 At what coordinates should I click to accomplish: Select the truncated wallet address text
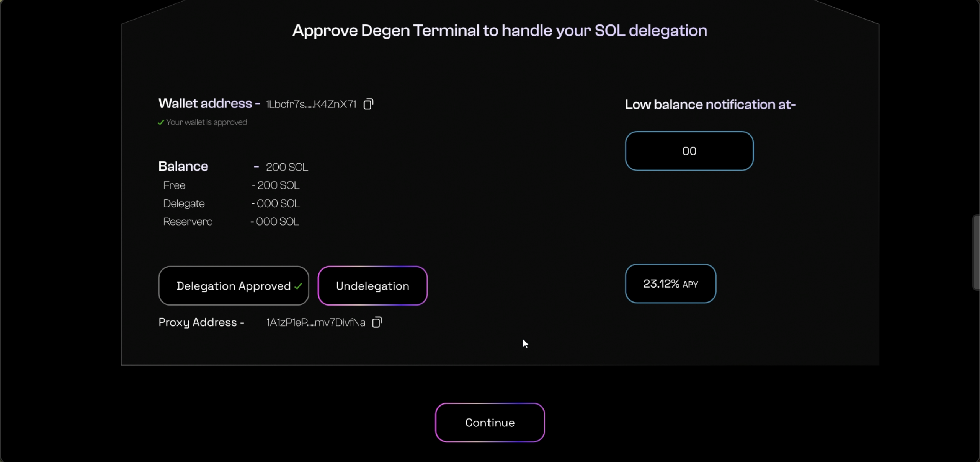[311, 104]
